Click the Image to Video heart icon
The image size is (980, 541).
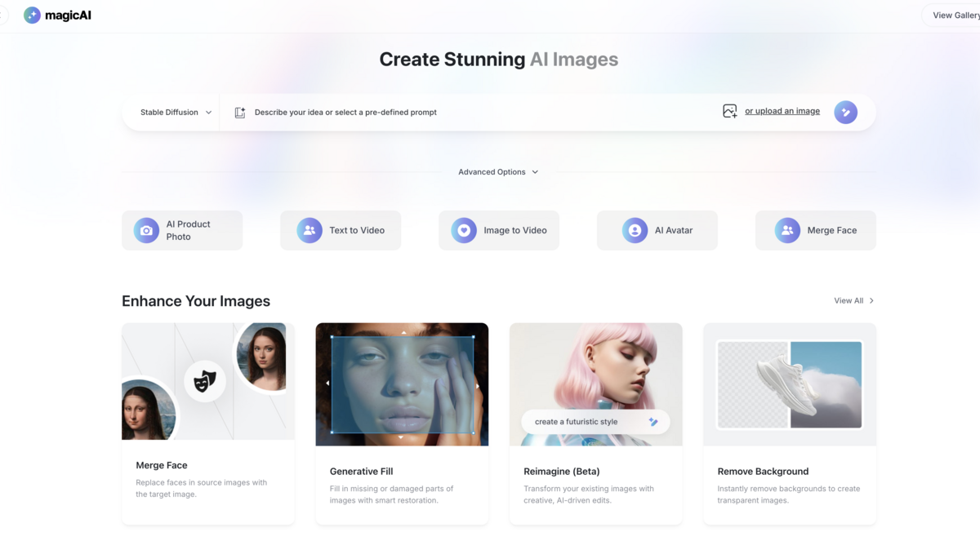464,230
